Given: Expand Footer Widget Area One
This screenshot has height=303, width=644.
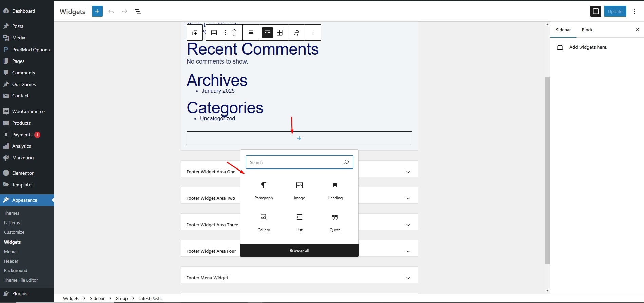Looking at the screenshot, I should (x=408, y=172).
